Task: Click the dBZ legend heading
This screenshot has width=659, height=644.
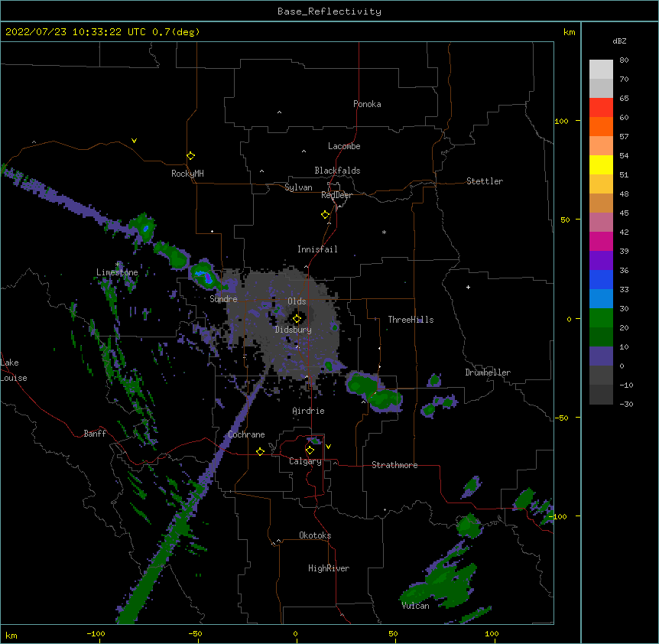Action: point(619,41)
